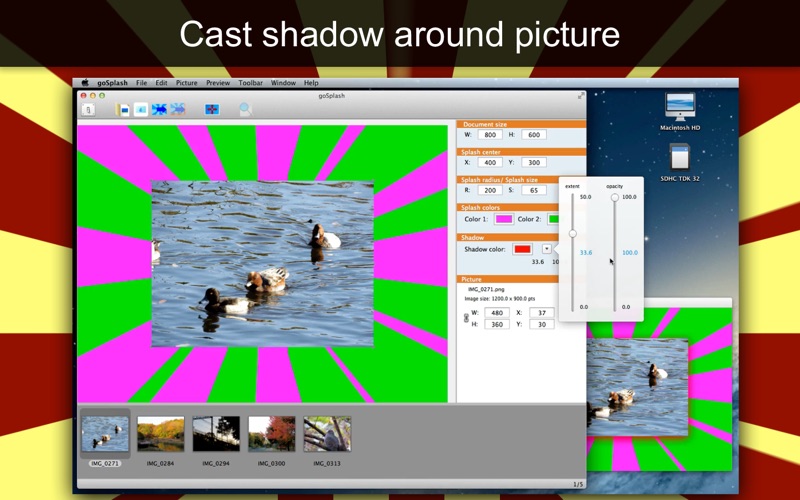800x500 pixels.
Task: Click the Document size section header
Action: (x=521, y=124)
